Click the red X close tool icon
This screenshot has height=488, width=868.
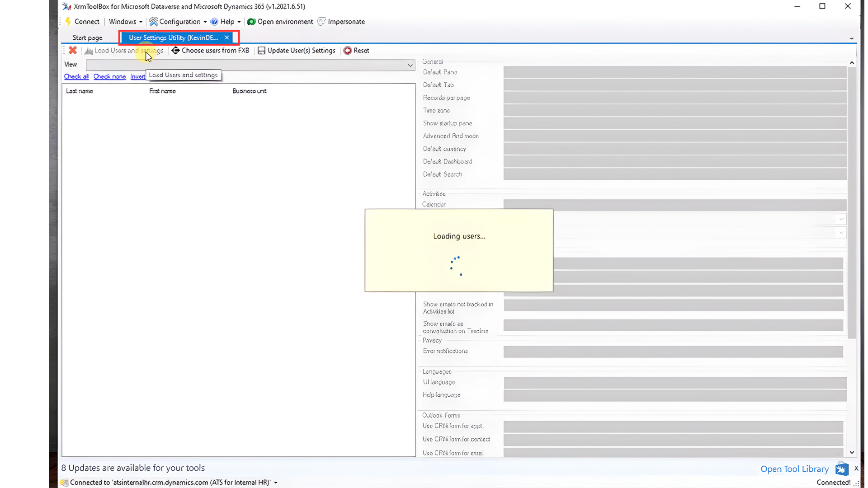point(73,50)
